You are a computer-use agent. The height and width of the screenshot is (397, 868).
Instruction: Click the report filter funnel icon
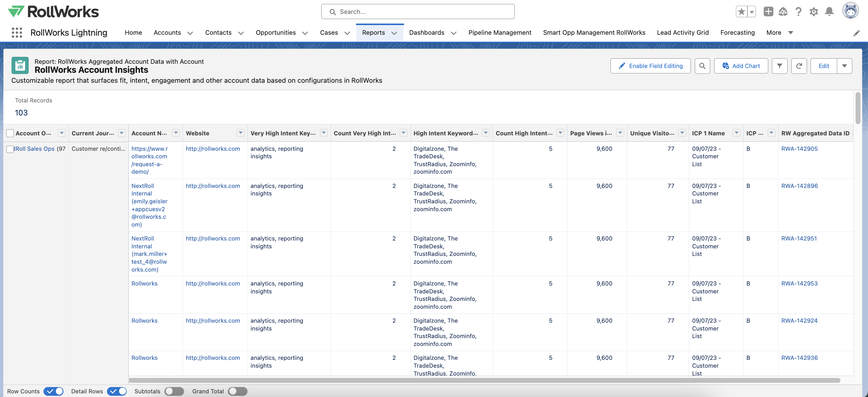click(779, 66)
